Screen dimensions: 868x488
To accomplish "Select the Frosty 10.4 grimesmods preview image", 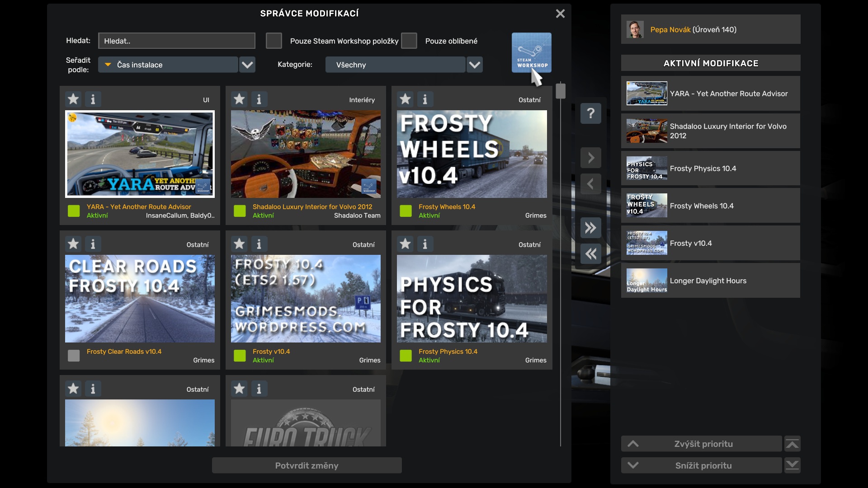I will (306, 299).
